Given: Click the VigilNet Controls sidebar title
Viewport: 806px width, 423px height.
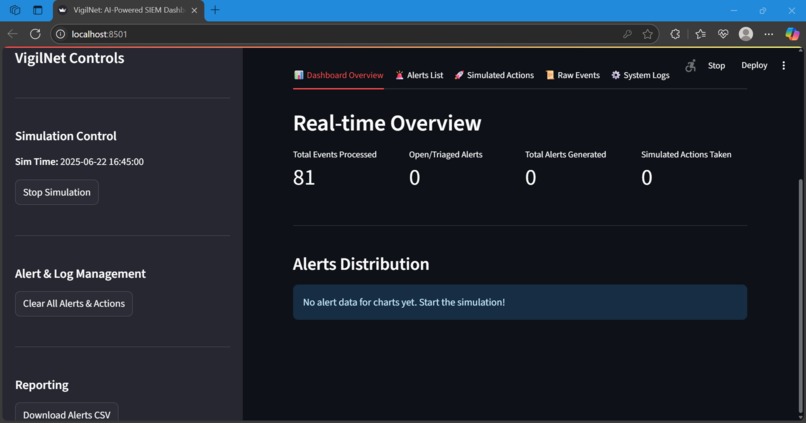Looking at the screenshot, I should click(x=69, y=58).
